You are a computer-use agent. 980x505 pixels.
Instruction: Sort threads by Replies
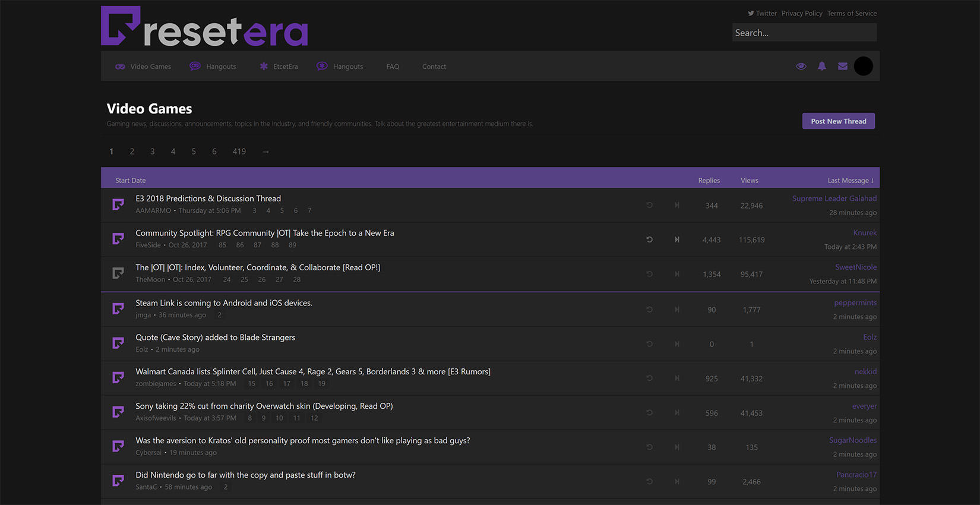[x=709, y=181]
